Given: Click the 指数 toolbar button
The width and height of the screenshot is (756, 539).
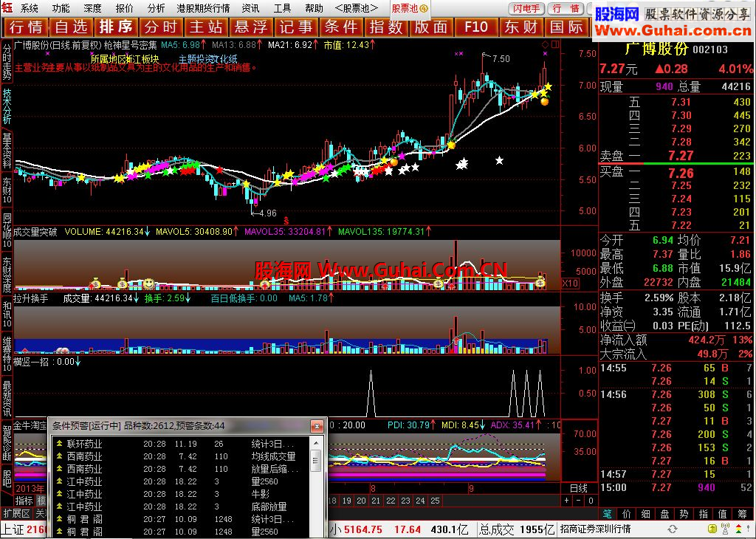Looking at the screenshot, I should (x=387, y=27).
